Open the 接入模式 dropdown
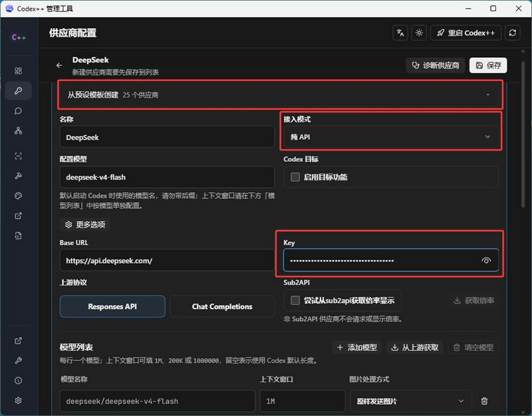Screen dimensions: 532x416 (390, 137)
